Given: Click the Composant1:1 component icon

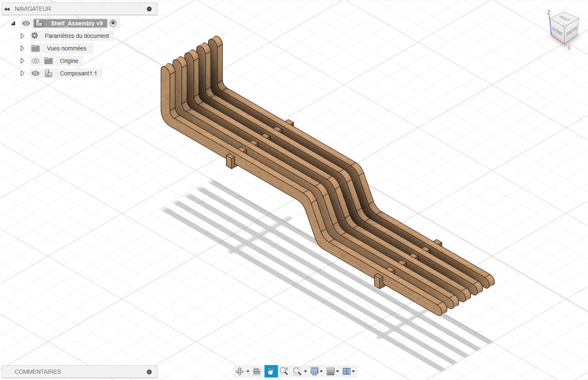Looking at the screenshot, I should point(49,73).
